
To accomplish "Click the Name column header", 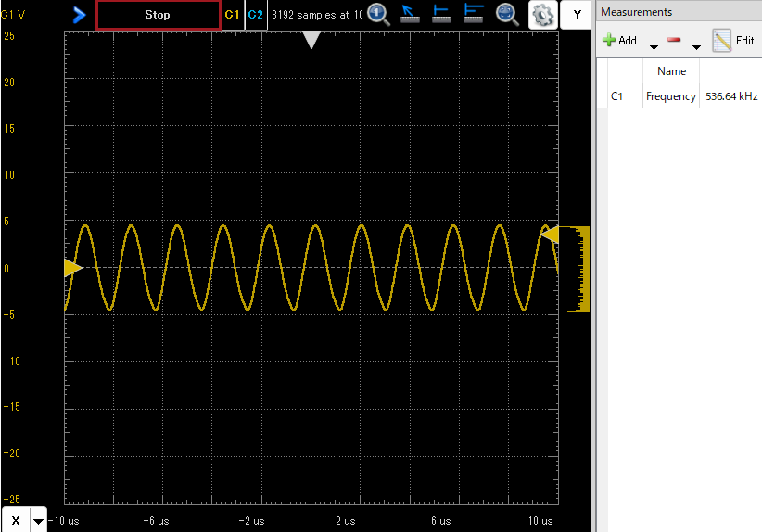I will (671, 71).
